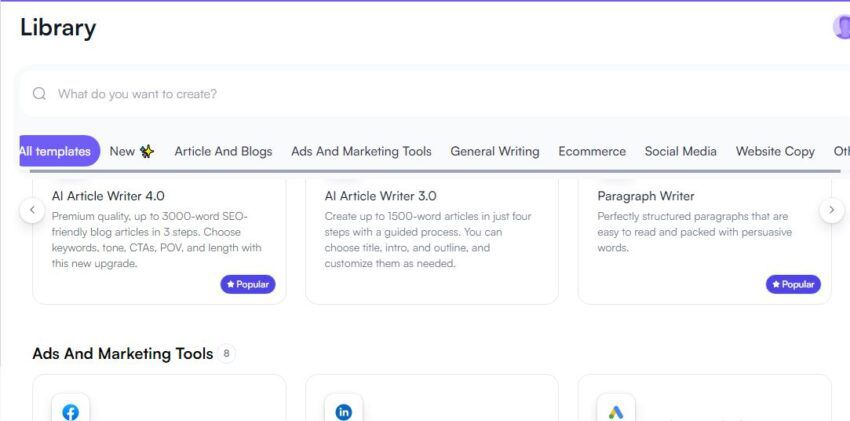Open the user profile avatar
This screenshot has width=850, height=421.
(842, 27)
